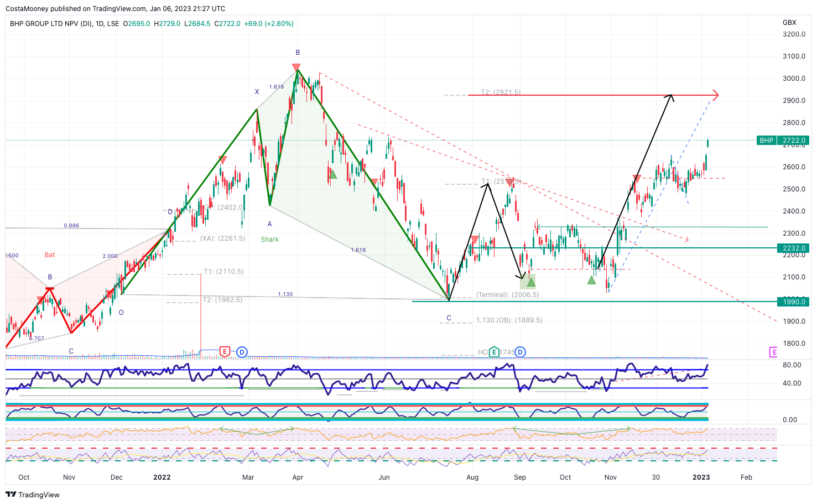
Task: Click the T1: (2110.5) target label
Action: tap(223, 272)
